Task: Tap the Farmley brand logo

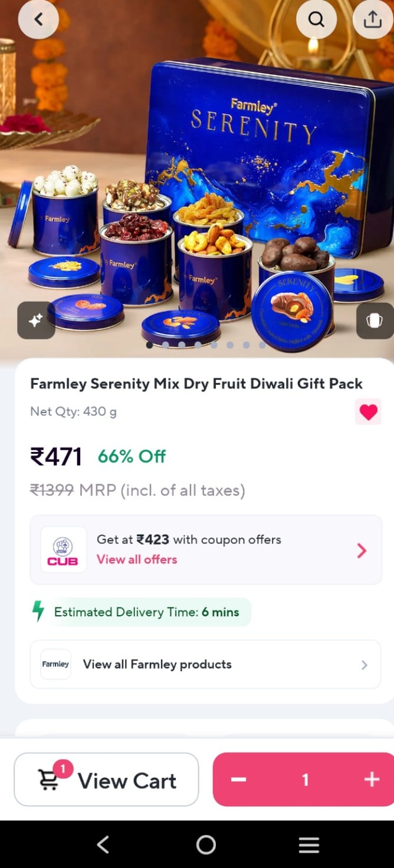Action: tap(55, 664)
